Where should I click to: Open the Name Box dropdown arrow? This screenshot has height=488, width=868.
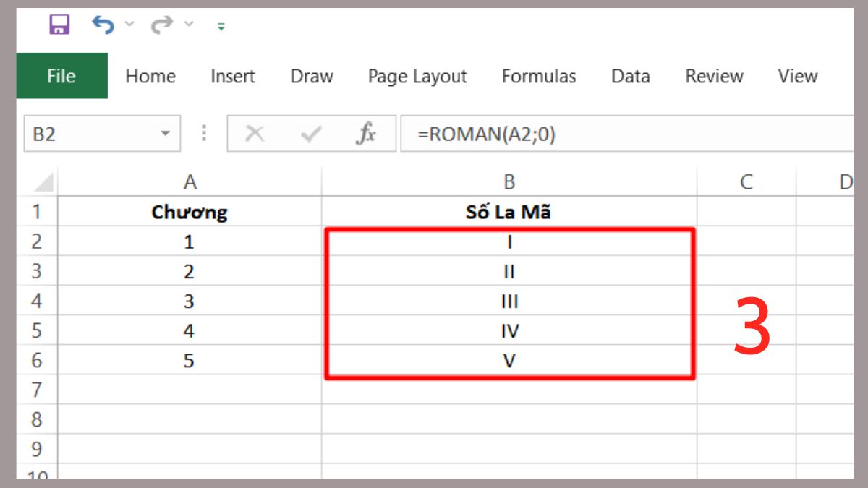point(166,133)
